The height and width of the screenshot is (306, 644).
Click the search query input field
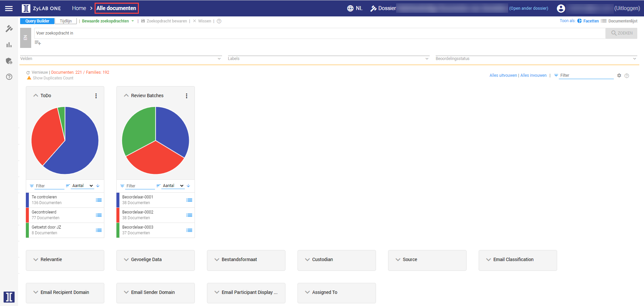pos(320,33)
